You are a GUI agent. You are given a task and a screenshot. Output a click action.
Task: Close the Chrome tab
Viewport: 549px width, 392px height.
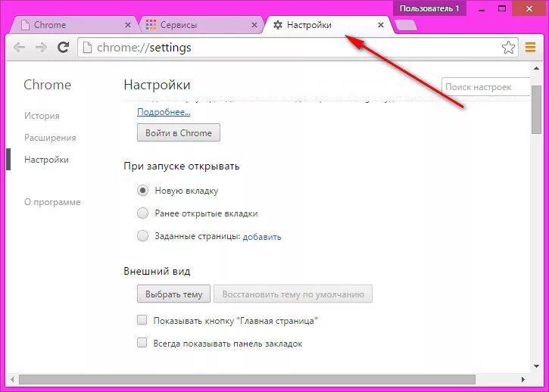click(128, 25)
